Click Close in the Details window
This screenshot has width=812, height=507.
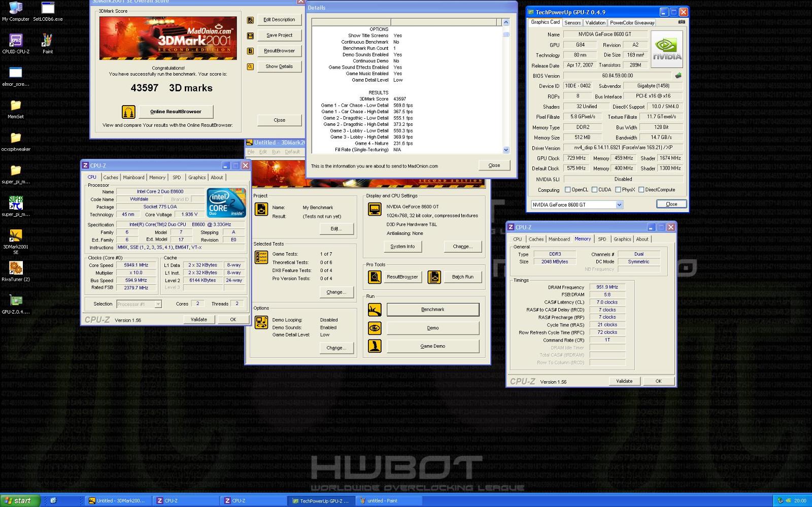click(494, 165)
